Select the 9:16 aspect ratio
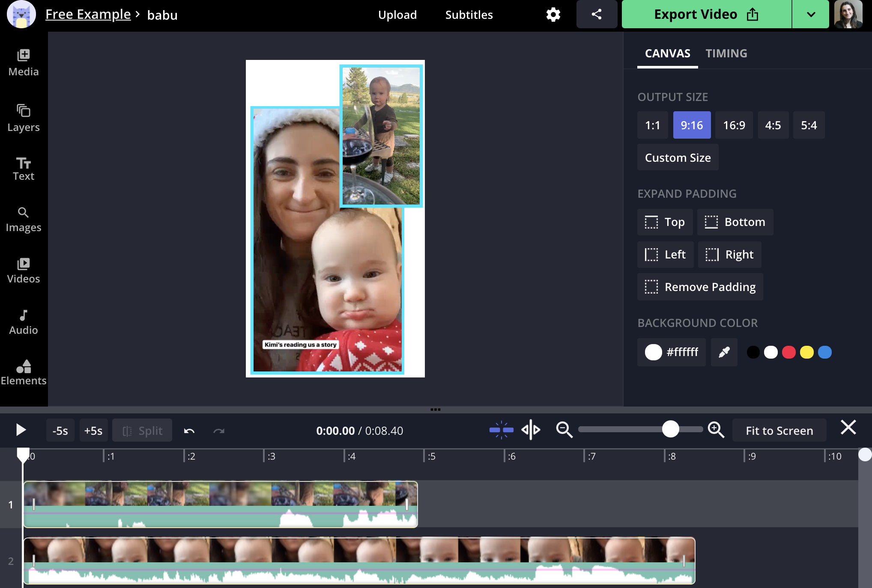 (x=691, y=125)
